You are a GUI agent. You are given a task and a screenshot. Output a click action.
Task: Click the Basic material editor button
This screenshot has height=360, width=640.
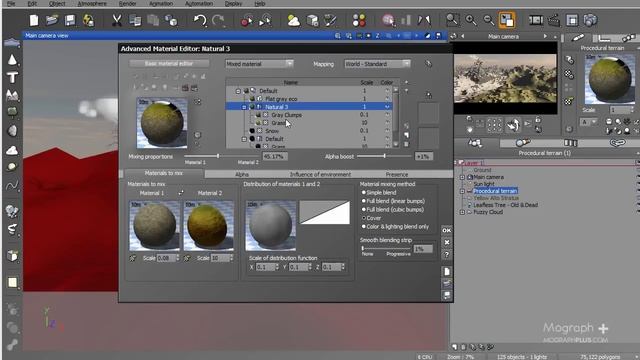click(x=169, y=63)
